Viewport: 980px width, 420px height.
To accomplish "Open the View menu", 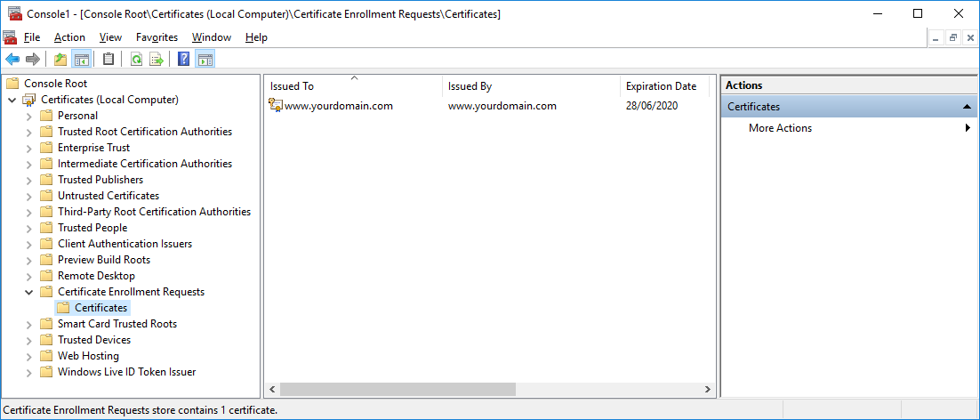I will point(110,37).
